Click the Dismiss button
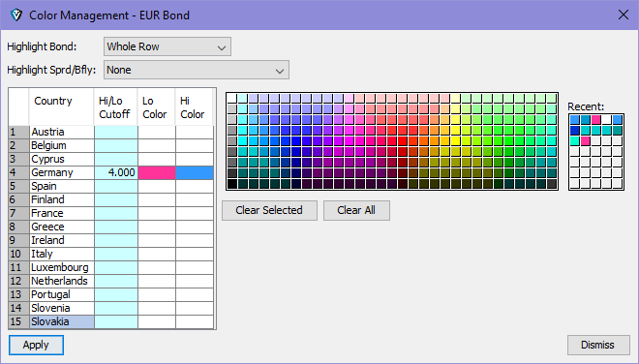Viewport: 639px width, 364px height. pyautogui.click(x=598, y=345)
